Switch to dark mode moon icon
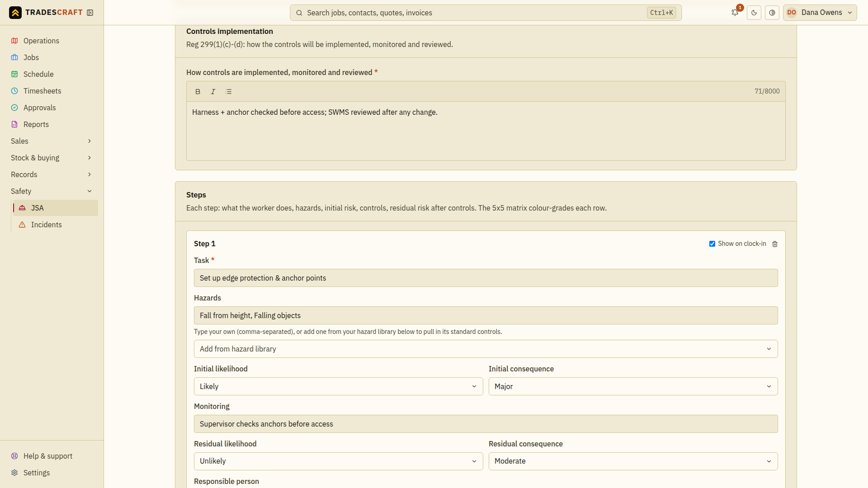This screenshot has width=868, height=488. (x=754, y=13)
